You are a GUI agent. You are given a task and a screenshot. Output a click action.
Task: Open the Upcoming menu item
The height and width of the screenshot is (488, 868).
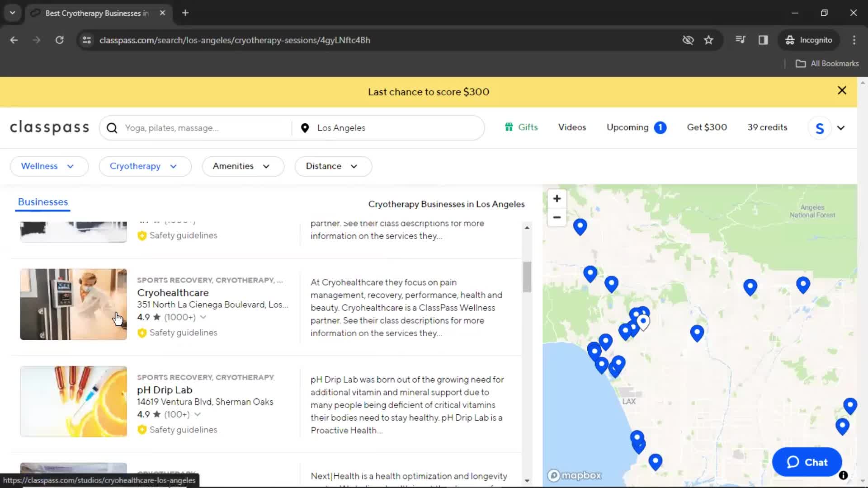click(x=627, y=127)
